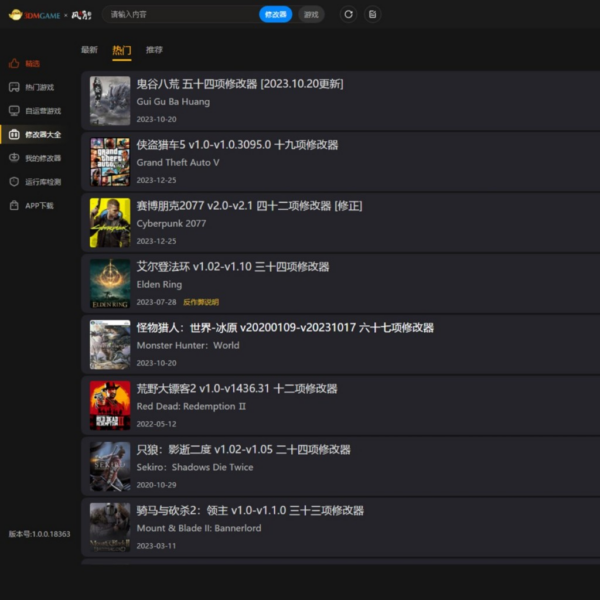This screenshot has width=600, height=600.
Task: Click the 修改器大全 sidebar icon
Action: 14,135
